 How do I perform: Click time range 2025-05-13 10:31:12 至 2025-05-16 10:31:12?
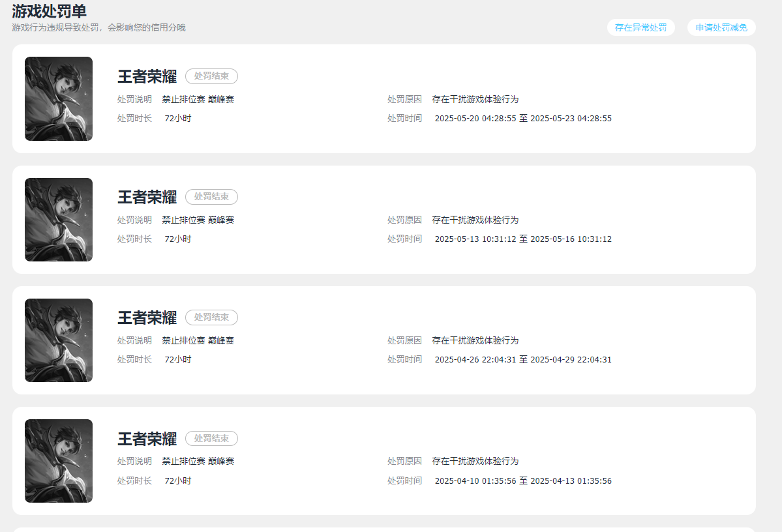pos(523,239)
